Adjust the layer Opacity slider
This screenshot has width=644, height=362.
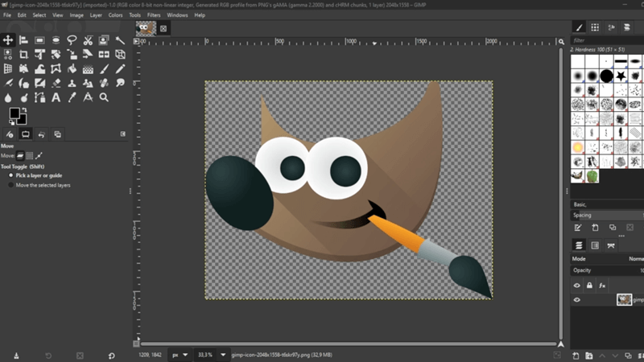point(608,270)
